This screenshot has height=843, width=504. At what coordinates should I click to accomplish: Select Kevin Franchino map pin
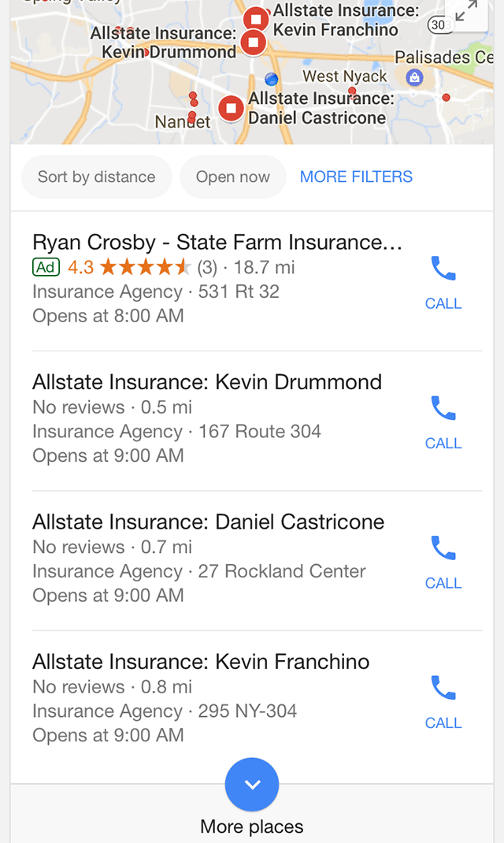[x=256, y=18]
